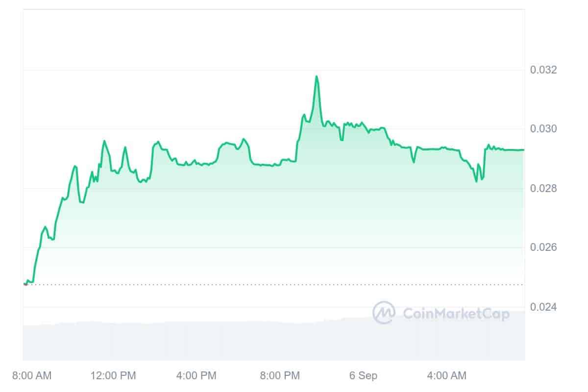Click the 4:00 PM time axis label
Image resolution: width=588 pixels, height=392 pixels.
(196, 376)
